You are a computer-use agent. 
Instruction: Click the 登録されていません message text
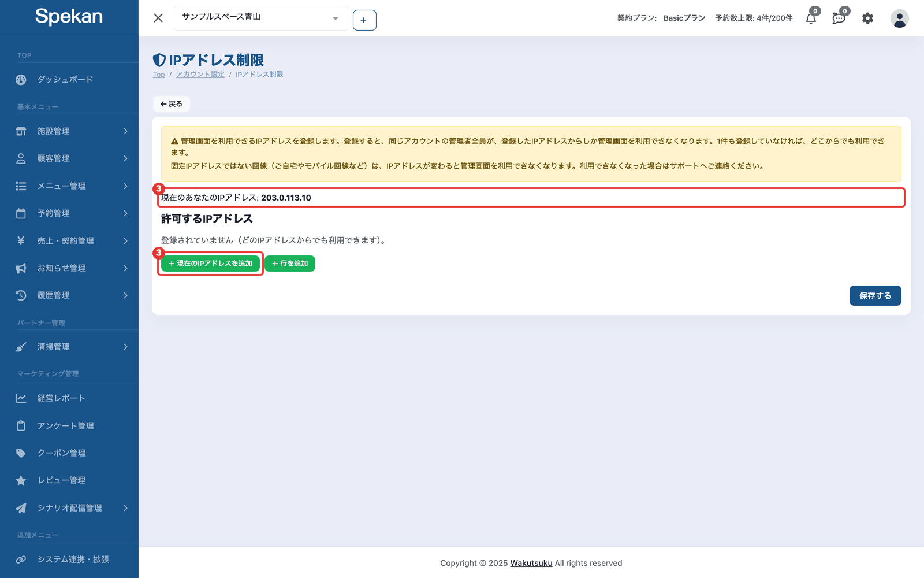(274, 240)
